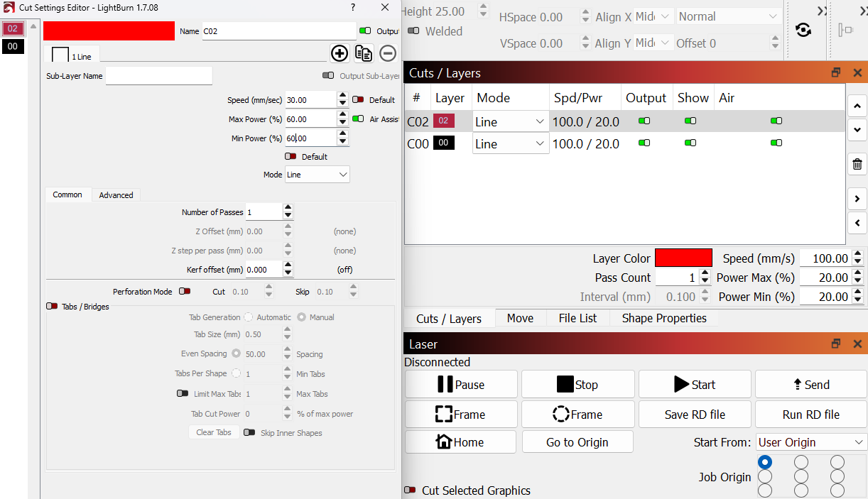Toggle Air Assist switch in Cut Settings
The height and width of the screenshot is (499, 868).
click(x=358, y=119)
